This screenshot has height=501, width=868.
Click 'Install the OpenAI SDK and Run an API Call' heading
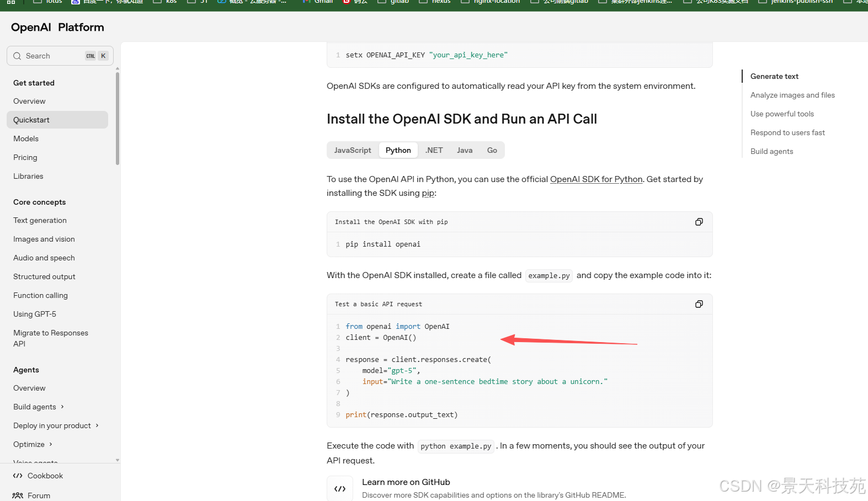click(462, 119)
